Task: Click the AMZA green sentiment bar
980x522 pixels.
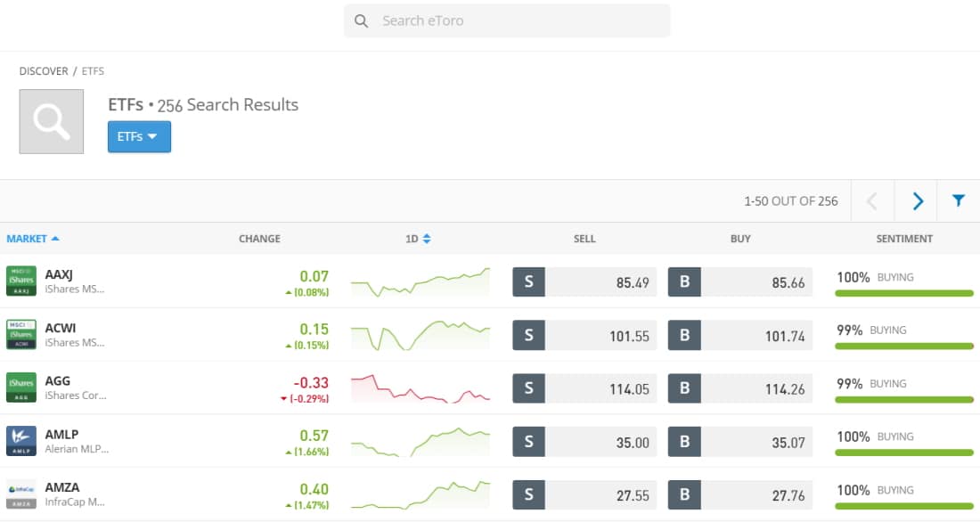Action: click(x=903, y=506)
